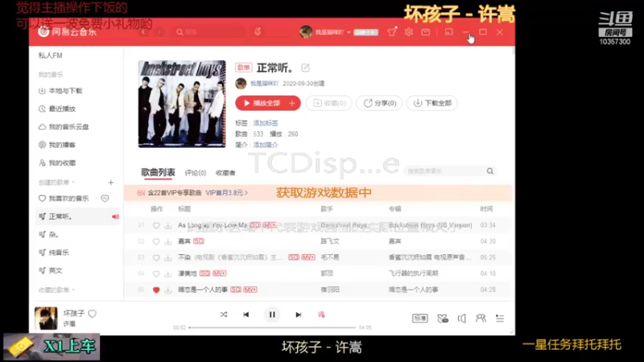The image size is (644, 362).
Task: Open 我的音乐云盘 in the sidebar
Action: point(64,127)
